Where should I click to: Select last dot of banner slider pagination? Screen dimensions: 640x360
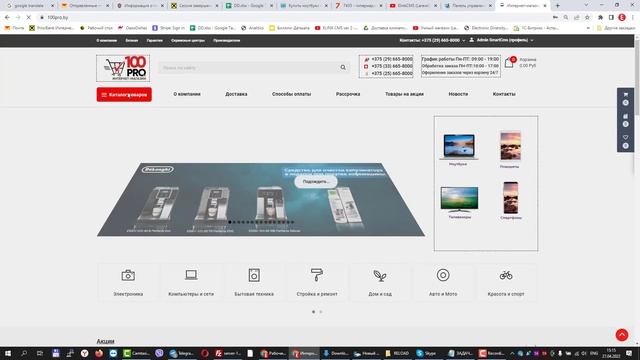click(x=293, y=222)
